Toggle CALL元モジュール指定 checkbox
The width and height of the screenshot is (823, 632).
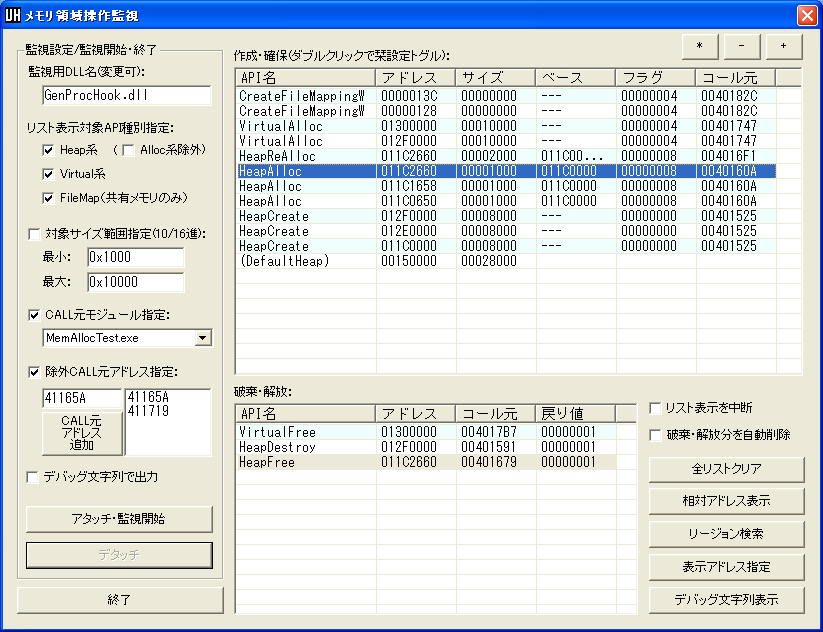click(34, 315)
